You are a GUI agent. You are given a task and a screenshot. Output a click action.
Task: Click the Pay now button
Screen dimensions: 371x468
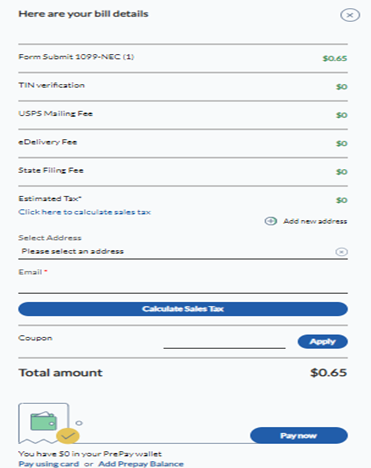point(299,436)
